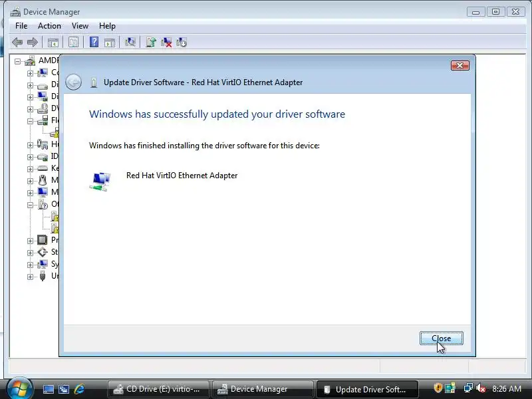Expand the Human Interface Devices node
Viewport: 532px width, 399px height.
(x=30, y=145)
